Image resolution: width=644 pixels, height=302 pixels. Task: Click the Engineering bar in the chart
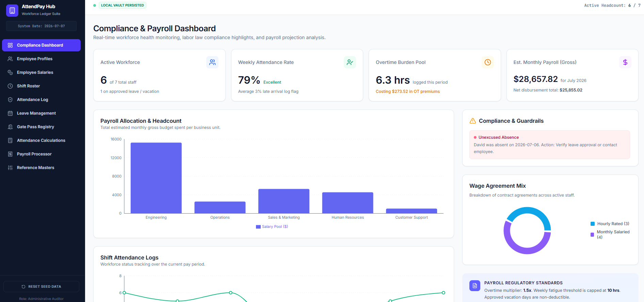(x=156, y=178)
